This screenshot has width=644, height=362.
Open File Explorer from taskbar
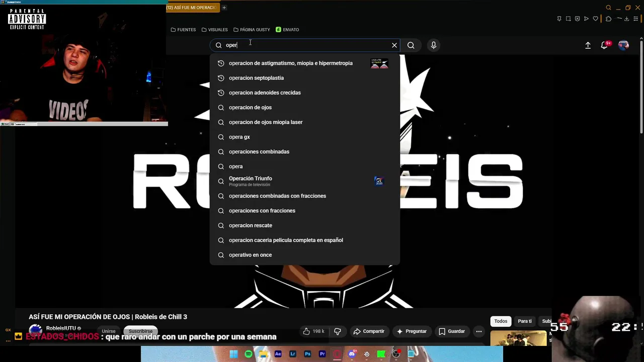click(x=263, y=354)
